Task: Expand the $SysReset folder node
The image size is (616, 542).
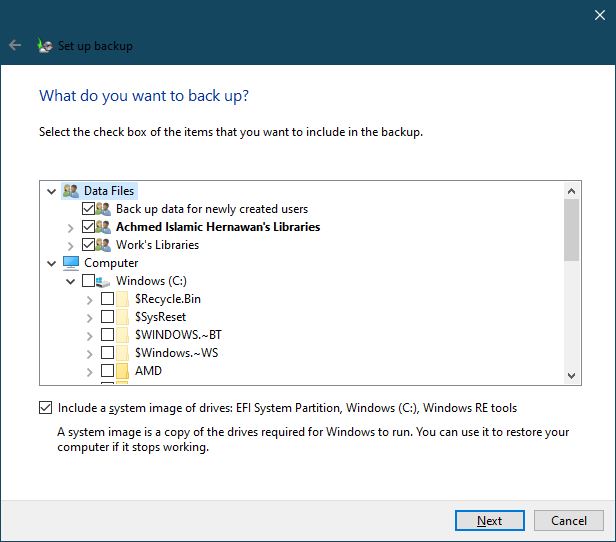Action: [89, 317]
